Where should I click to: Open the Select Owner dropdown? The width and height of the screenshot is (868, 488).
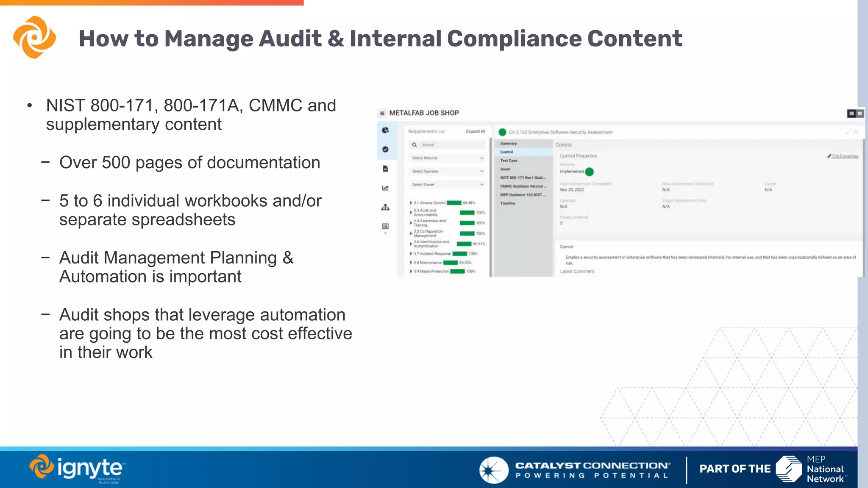coord(448,184)
